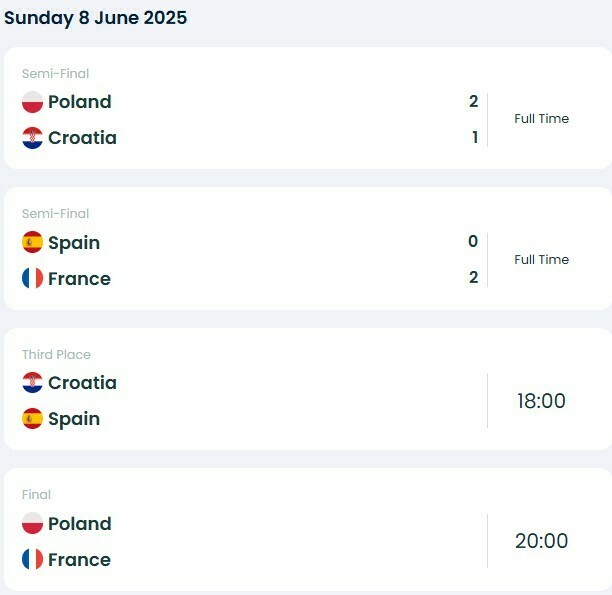Open France team name in second semi-final
612x595 pixels.
(79, 279)
